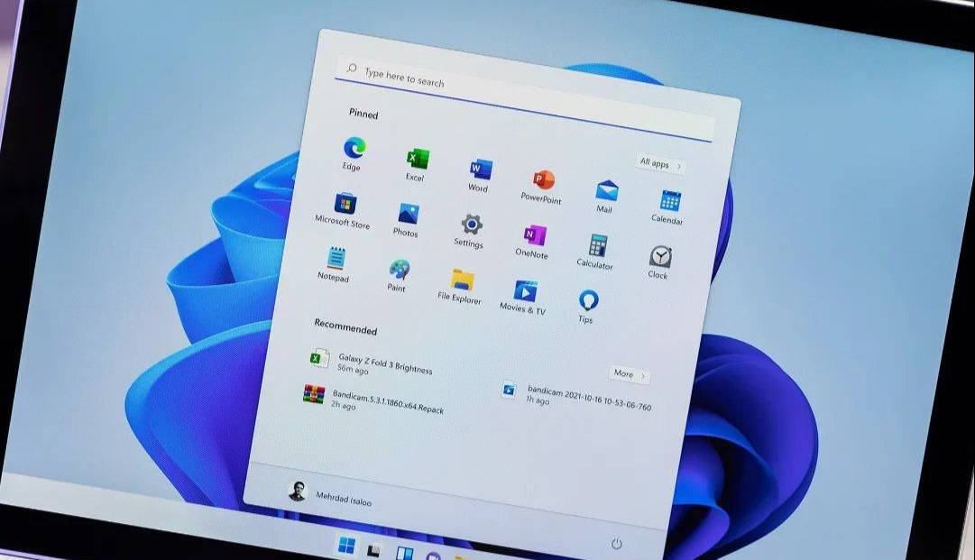
Task: Open the Word app
Action: pos(480,170)
